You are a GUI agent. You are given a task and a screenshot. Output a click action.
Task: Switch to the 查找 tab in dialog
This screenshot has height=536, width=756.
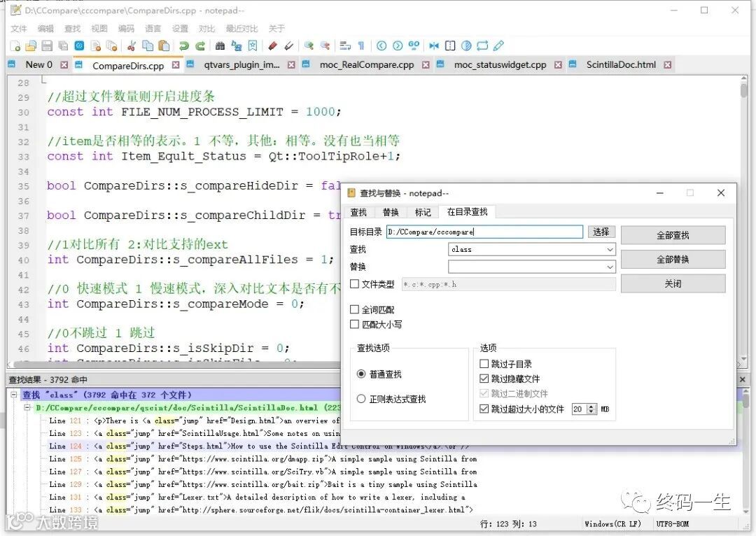click(358, 212)
